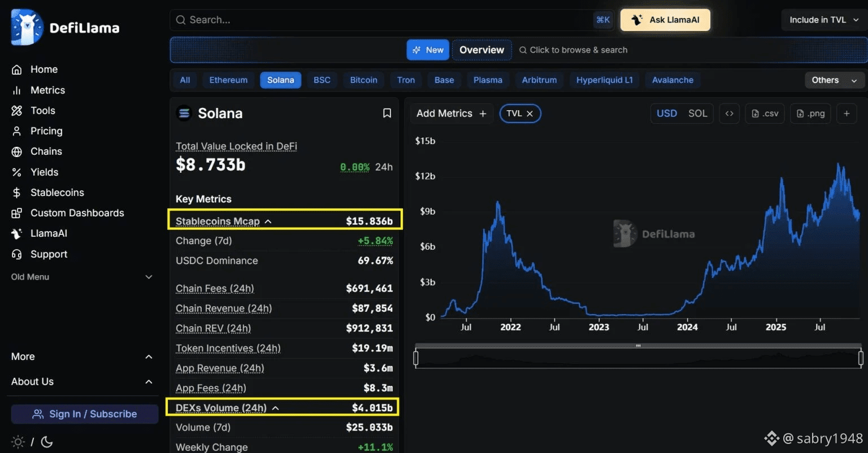Expand the Others chains dropdown
This screenshot has width=868, height=453.
(x=834, y=80)
